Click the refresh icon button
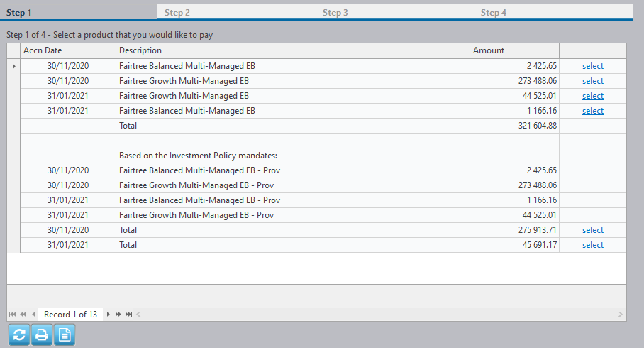 [19, 335]
